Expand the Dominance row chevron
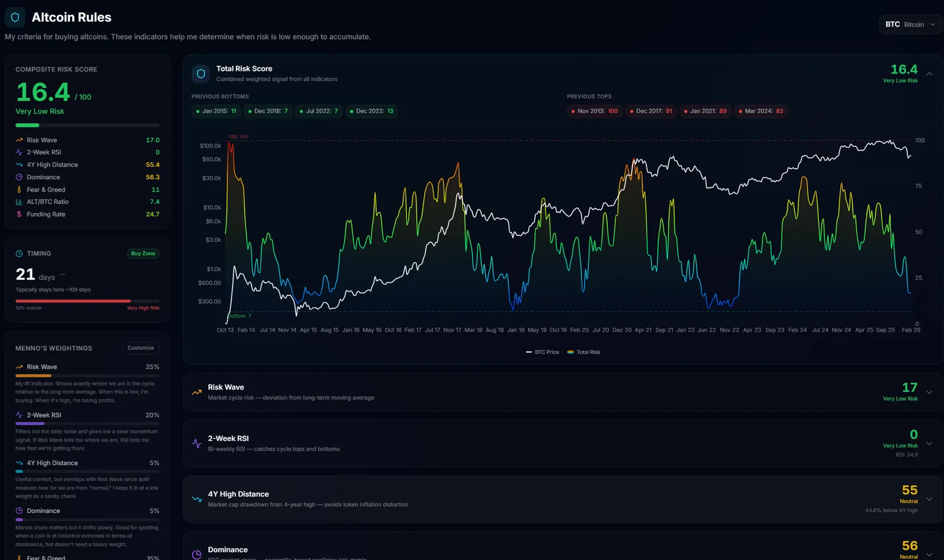 coord(929,554)
